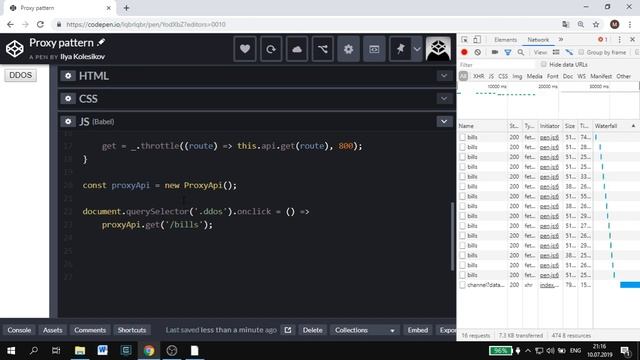Viewport: 640px width, 360px height.
Task: Select the All filter type
Action: click(x=463, y=76)
